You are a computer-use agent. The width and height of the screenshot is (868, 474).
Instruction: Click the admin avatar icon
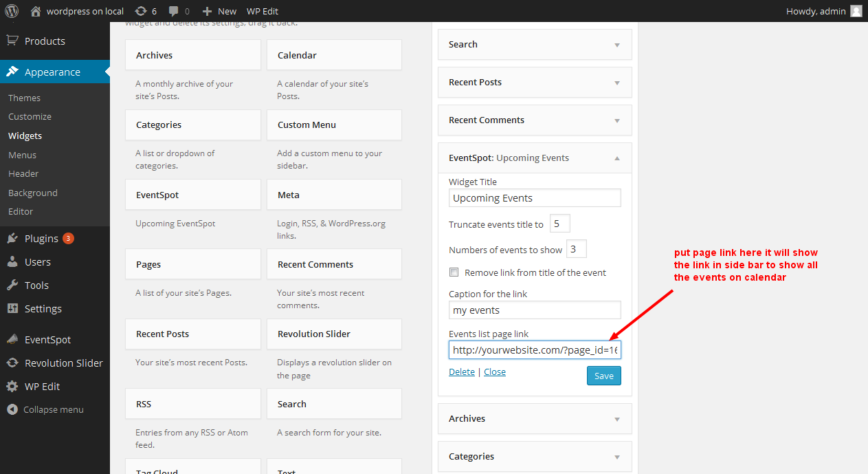[856, 11]
